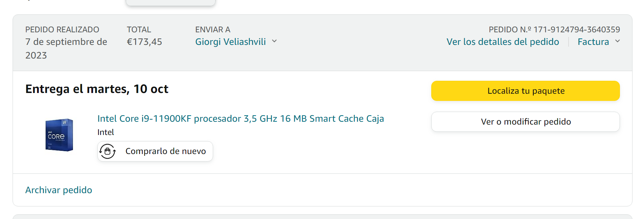Click the €173,45 total amount
The height and width of the screenshot is (219, 644).
[144, 42]
